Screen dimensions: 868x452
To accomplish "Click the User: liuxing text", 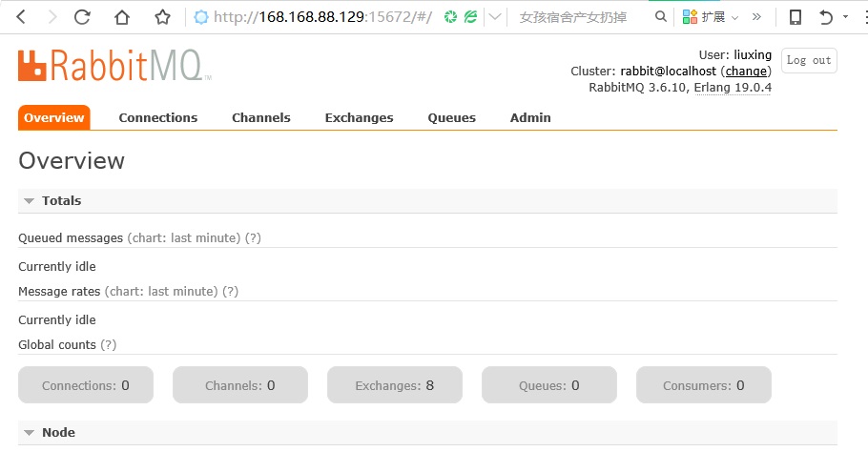I will (x=735, y=54).
